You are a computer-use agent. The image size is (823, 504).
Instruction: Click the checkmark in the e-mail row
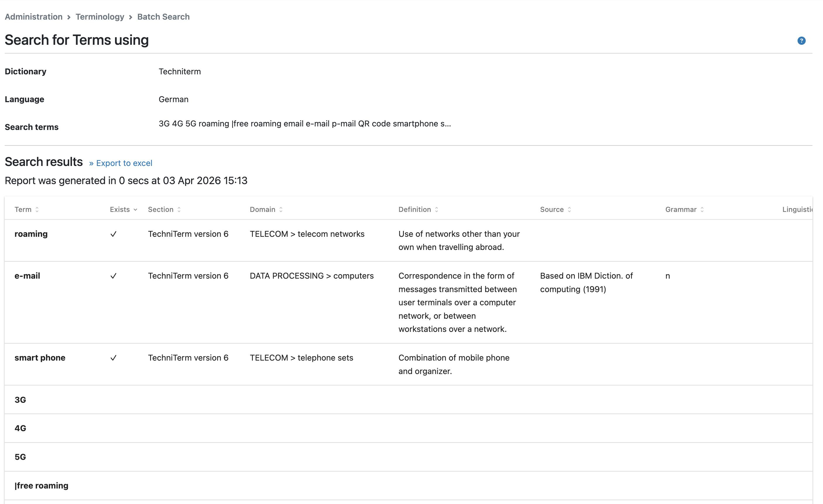point(114,276)
